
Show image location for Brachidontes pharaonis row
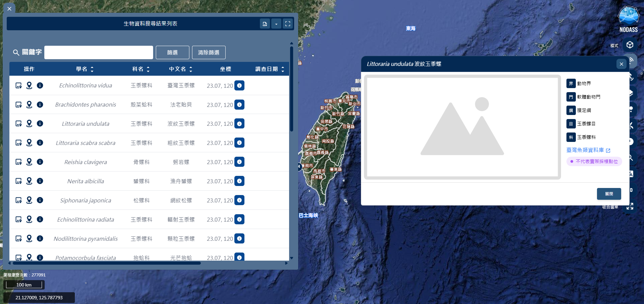[19, 105]
